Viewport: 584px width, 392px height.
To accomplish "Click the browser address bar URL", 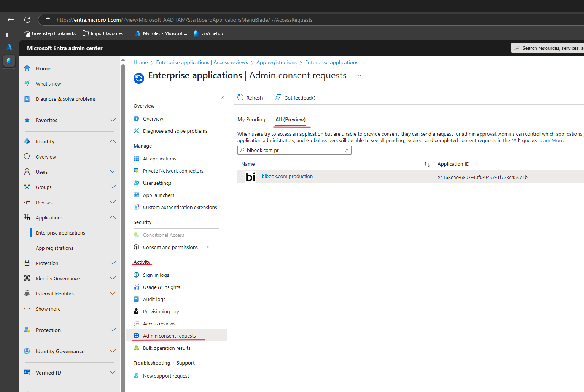I will pyautogui.click(x=185, y=20).
